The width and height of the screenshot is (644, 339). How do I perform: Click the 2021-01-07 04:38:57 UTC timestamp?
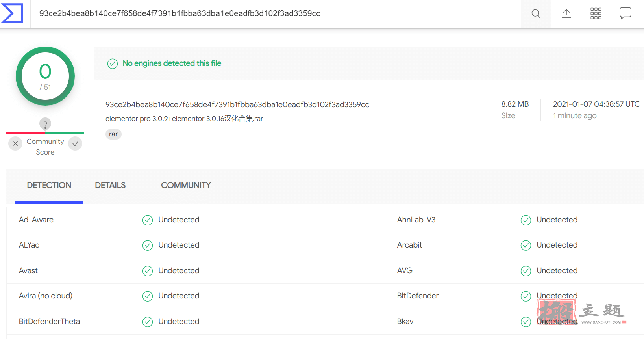(x=596, y=104)
